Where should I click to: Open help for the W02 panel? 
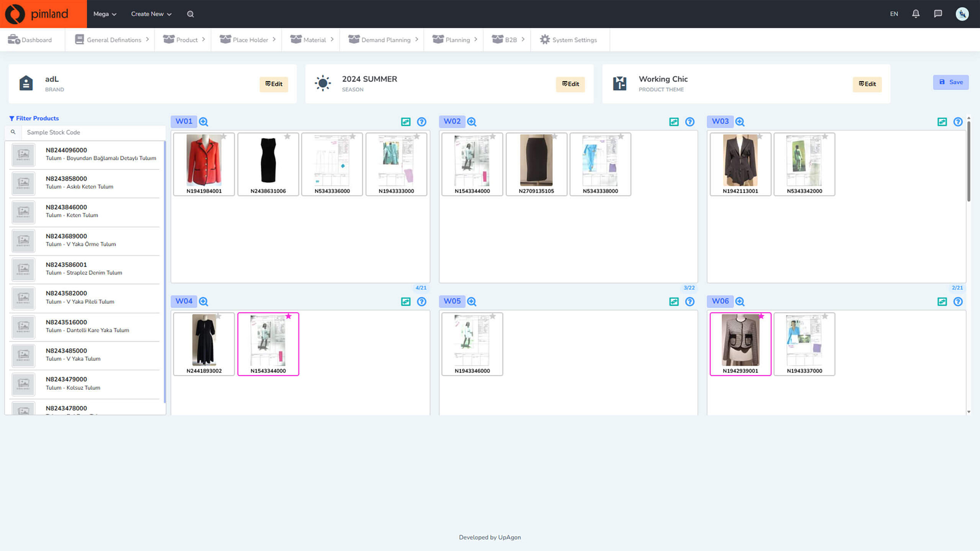pyautogui.click(x=690, y=122)
